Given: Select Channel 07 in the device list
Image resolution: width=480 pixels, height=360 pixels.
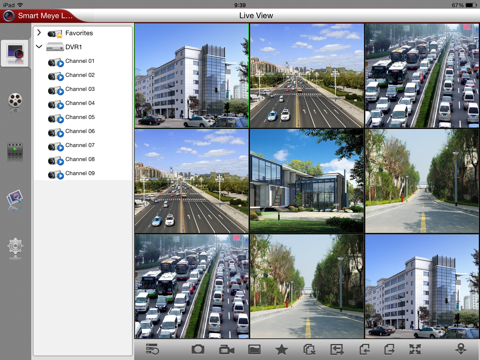Looking at the screenshot, I should pyautogui.click(x=80, y=145).
